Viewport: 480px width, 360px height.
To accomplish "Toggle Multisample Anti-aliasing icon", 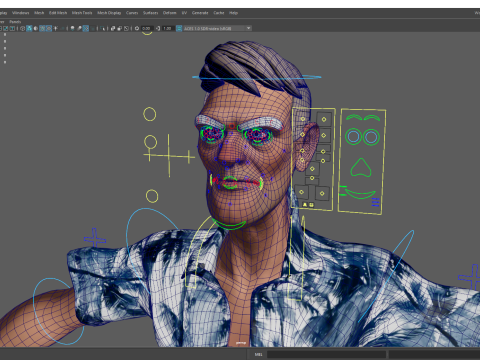I will click(x=86, y=28).
